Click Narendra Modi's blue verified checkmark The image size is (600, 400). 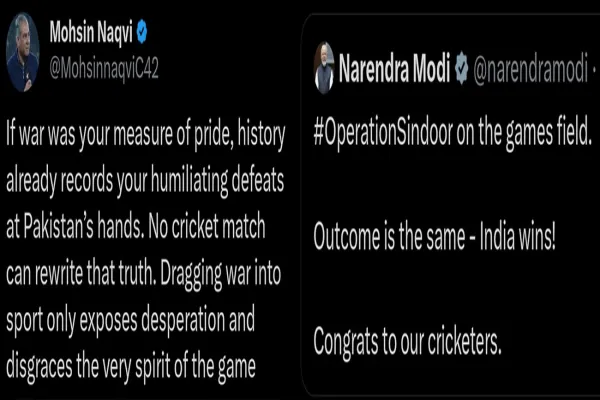coord(463,71)
